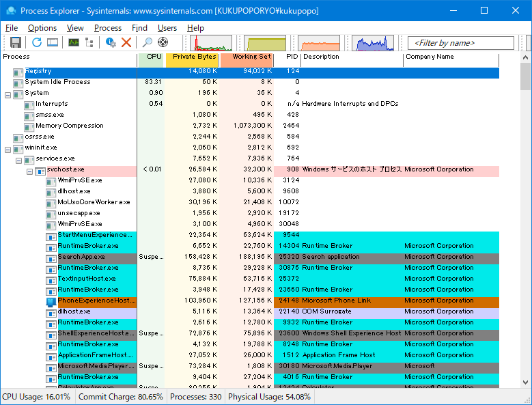
Task: Toggle the Show Process Tree icon
Action: 89,42
